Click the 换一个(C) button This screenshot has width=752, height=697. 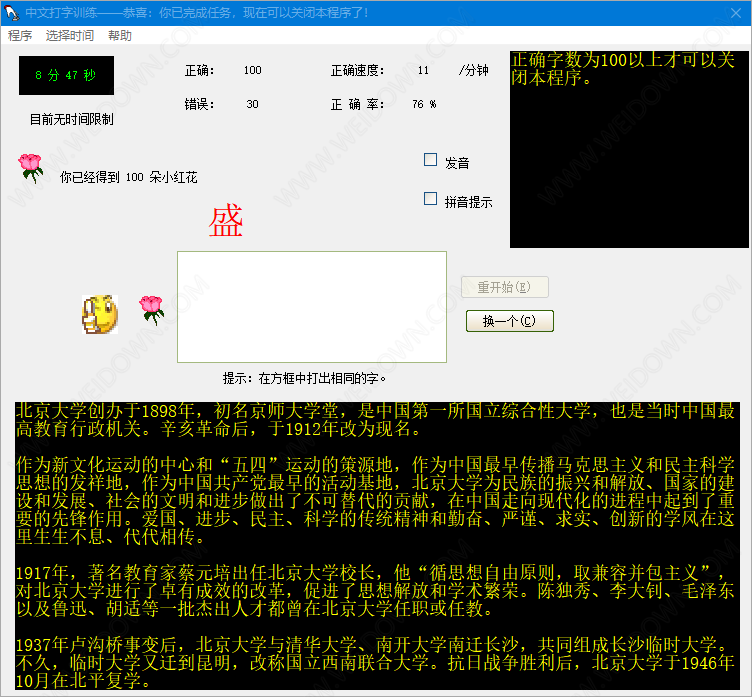pyautogui.click(x=509, y=321)
